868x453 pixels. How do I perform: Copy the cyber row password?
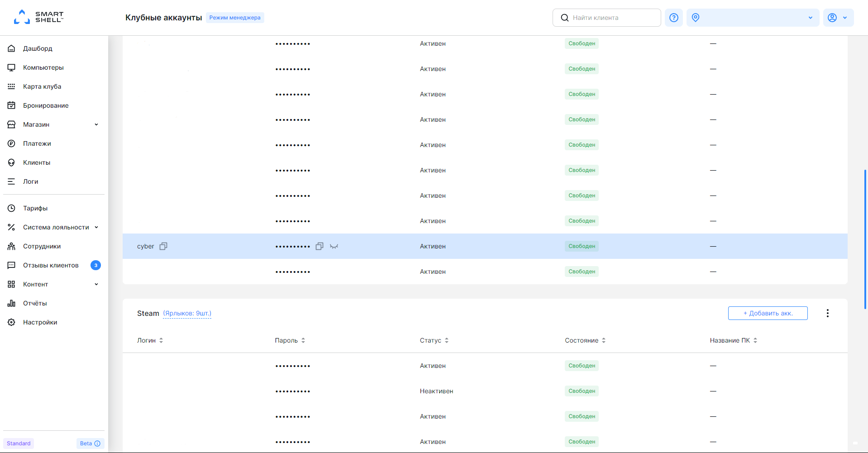tap(320, 246)
